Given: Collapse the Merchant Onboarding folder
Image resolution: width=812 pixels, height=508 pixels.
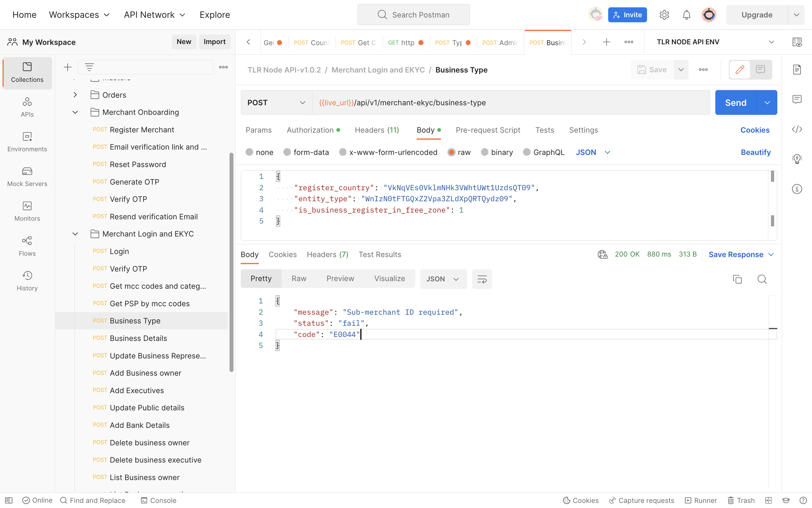Looking at the screenshot, I should point(75,112).
